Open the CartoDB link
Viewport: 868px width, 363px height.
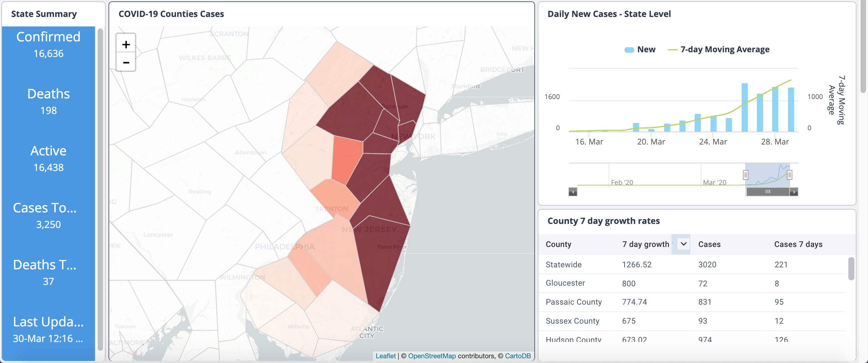(518, 356)
